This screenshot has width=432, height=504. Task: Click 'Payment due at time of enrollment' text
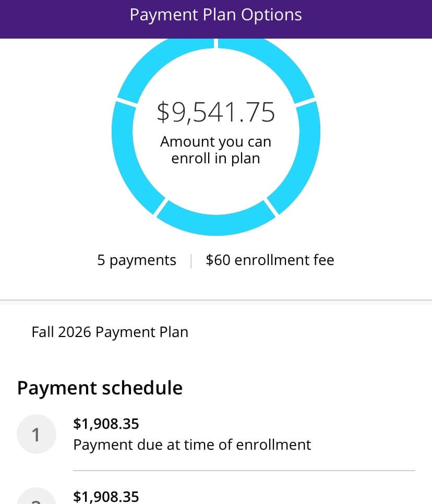(192, 445)
